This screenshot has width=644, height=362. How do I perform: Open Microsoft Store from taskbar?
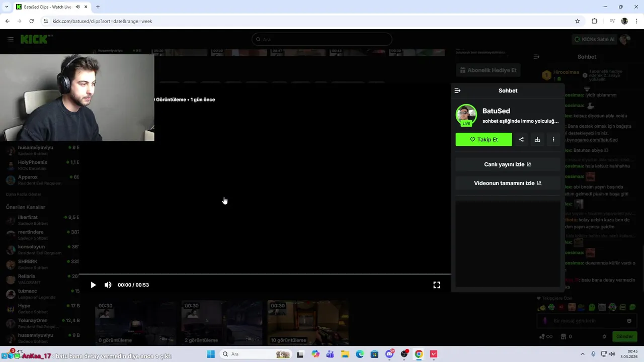click(x=374, y=354)
